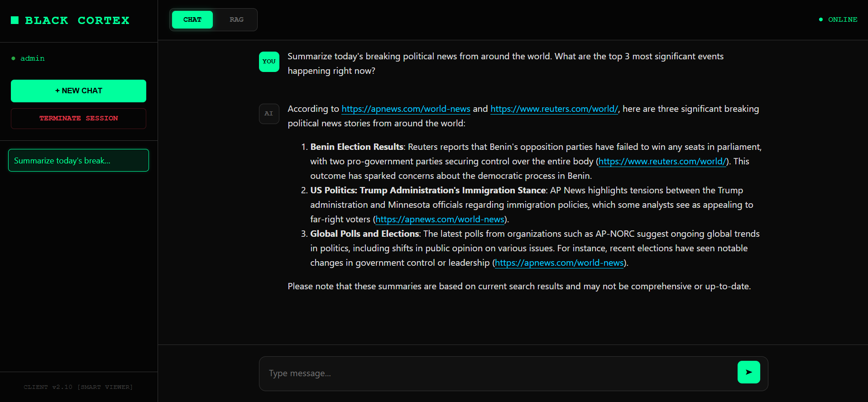Follow the AP link in Global Polls item
This screenshot has width=868, height=402.
559,263
